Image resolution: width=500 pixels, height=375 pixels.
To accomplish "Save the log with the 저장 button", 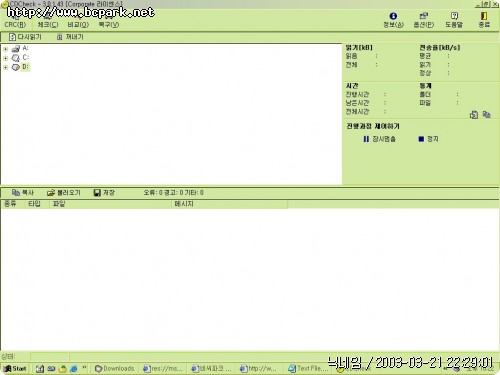I will point(104,193).
